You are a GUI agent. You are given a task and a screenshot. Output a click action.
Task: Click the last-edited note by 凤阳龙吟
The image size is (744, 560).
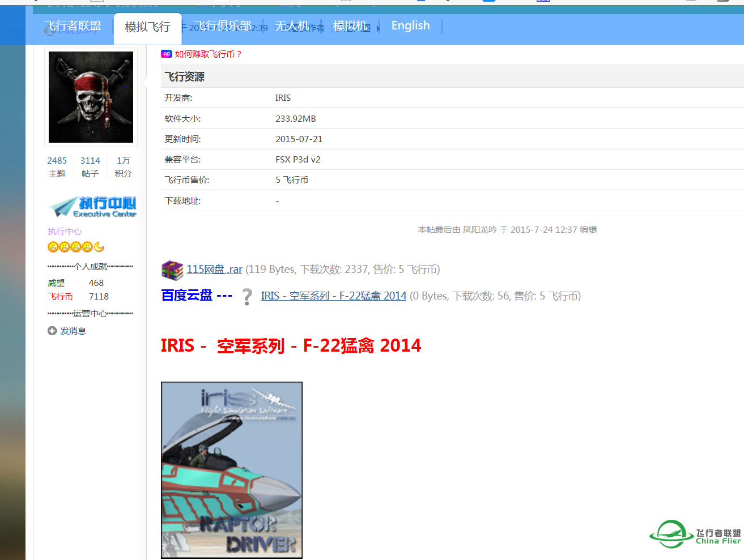(x=508, y=229)
